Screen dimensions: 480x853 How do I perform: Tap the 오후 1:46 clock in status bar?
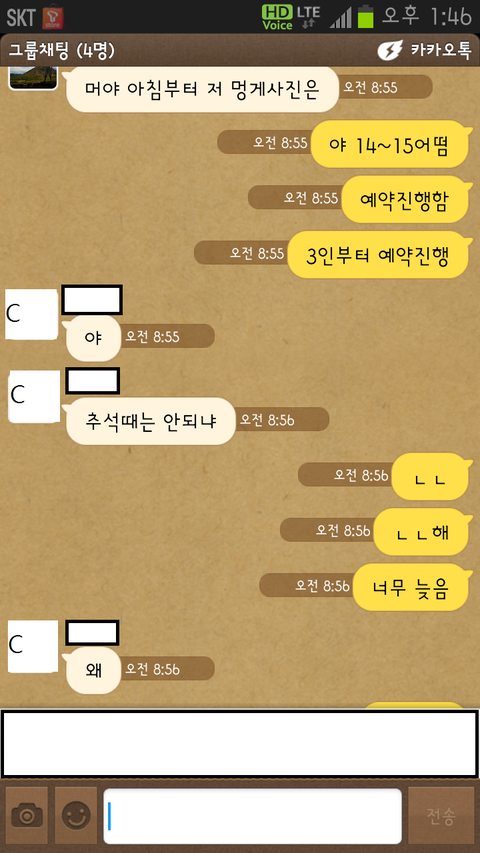426,17
